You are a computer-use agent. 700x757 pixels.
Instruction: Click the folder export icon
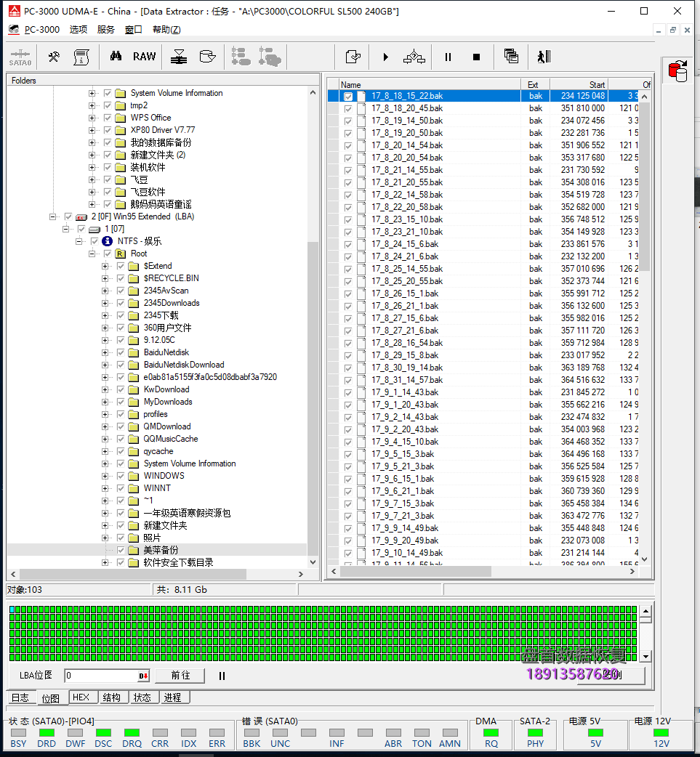tap(207, 57)
